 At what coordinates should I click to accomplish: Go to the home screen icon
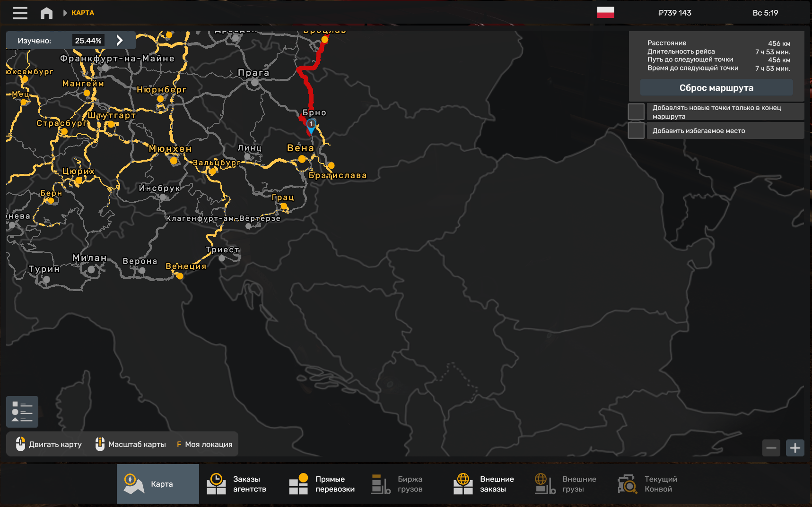coord(46,13)
